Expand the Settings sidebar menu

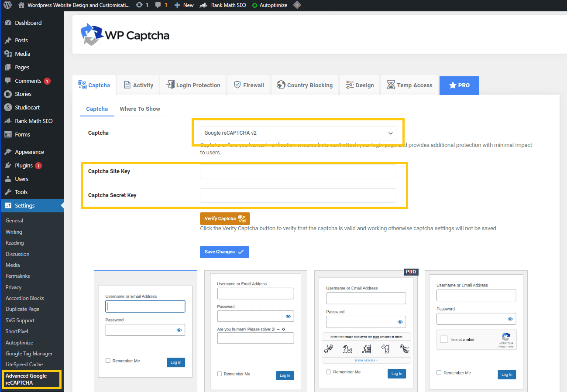click(x=24, y=205)
